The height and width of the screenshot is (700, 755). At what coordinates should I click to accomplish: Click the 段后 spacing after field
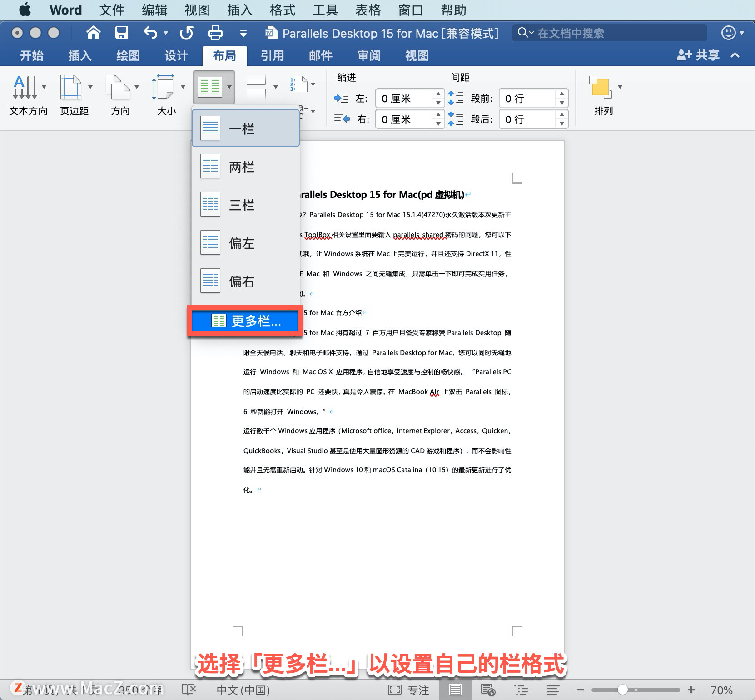528,119
